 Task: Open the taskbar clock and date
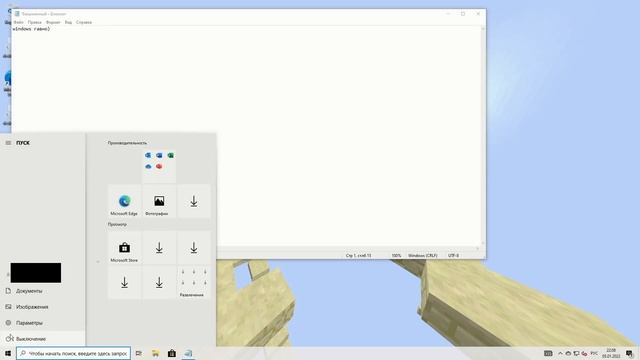[611, 353]
